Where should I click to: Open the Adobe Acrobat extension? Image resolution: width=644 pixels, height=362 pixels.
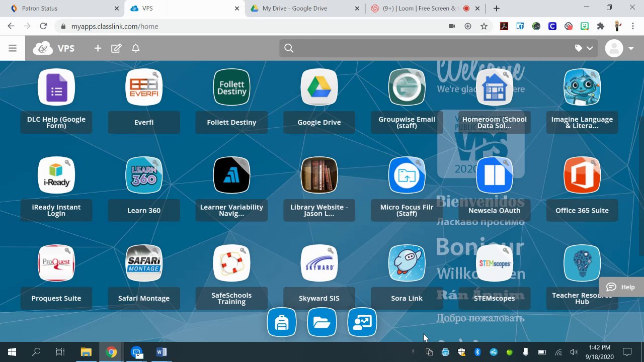click(504, 26)
